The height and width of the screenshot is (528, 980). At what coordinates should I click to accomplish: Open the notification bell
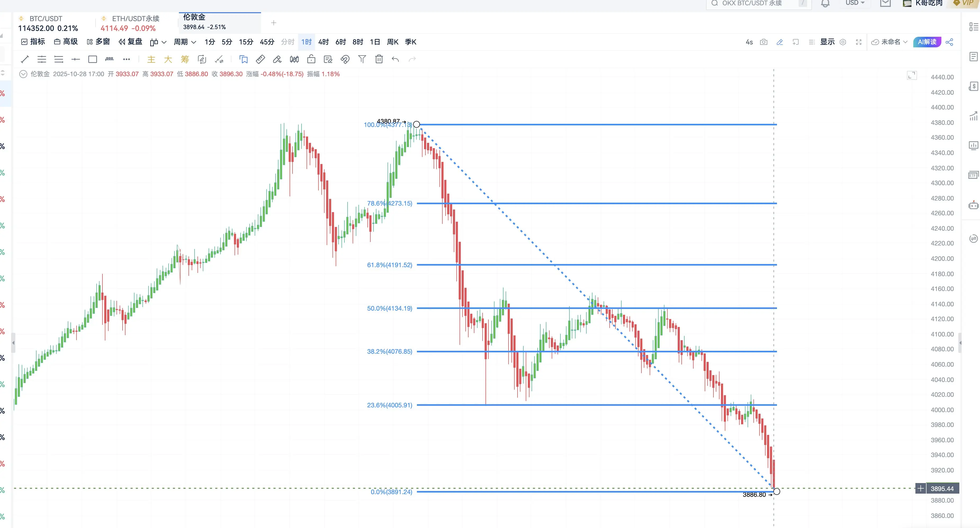point(825,3)
